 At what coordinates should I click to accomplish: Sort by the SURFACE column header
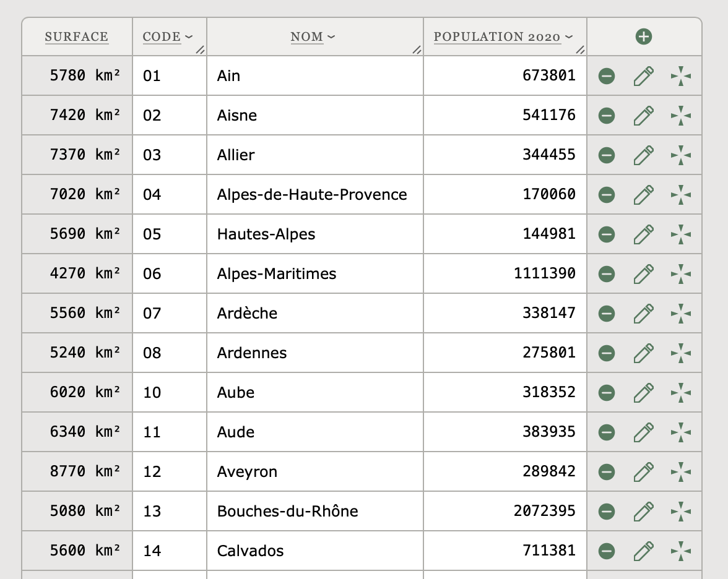click(77, 37)
